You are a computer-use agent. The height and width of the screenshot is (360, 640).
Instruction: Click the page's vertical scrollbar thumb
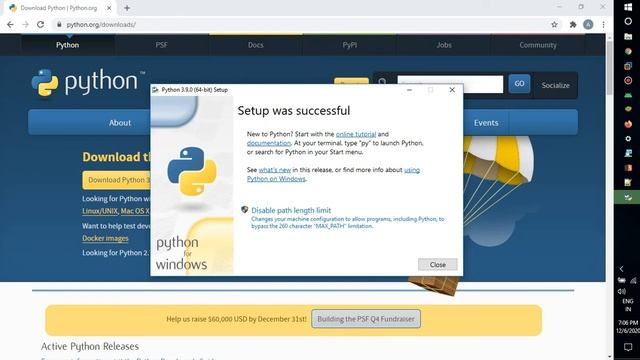(x=609, y=67)
